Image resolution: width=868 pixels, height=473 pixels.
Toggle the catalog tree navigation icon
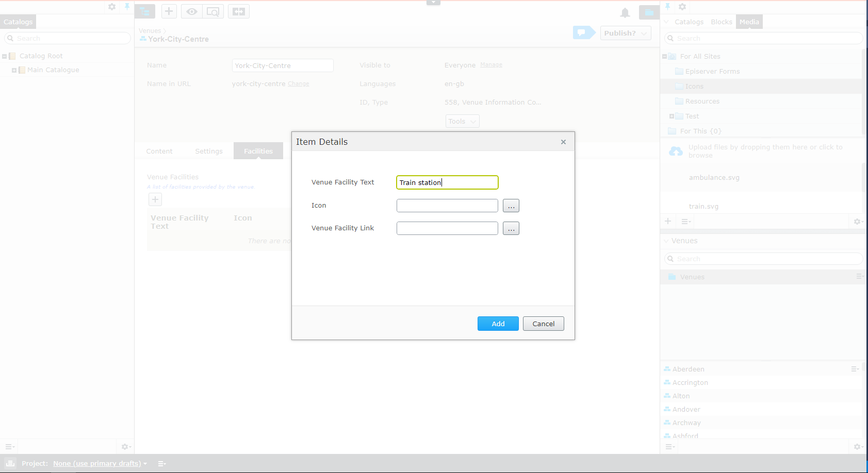click(x=144, y=11)
